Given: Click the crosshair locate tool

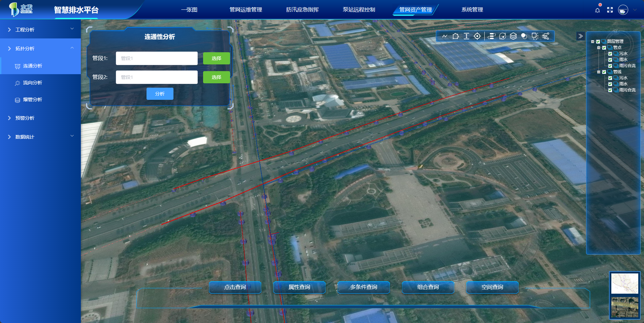Looking at the screenshot, I should pos(477,36).
